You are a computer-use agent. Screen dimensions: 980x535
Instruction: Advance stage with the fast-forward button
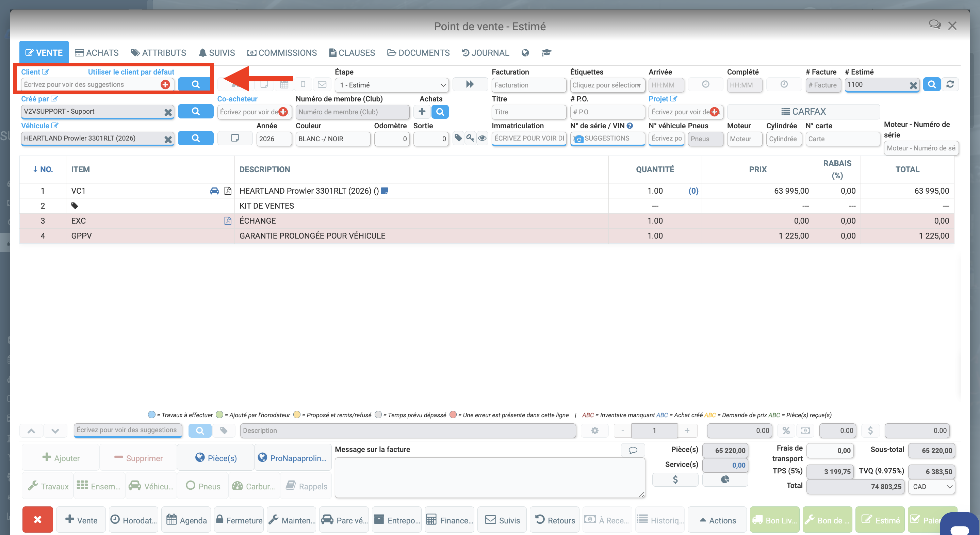tap(470, 84)
